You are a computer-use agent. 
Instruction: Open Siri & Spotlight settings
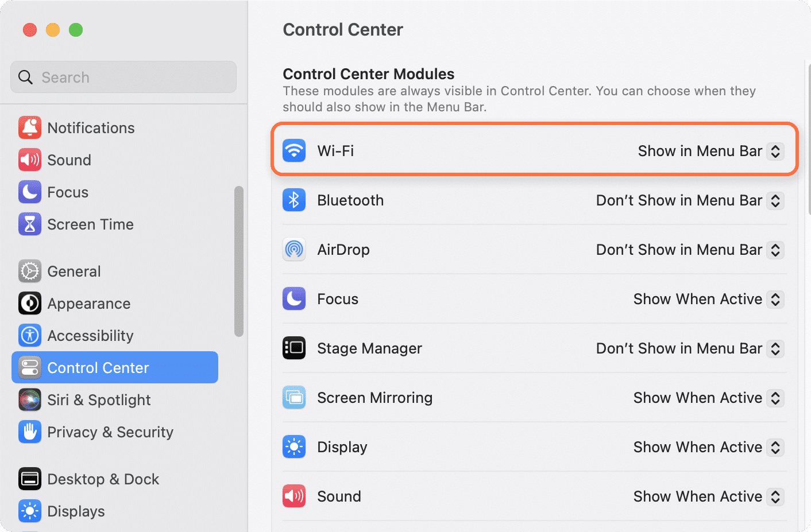tap(99, 399)
